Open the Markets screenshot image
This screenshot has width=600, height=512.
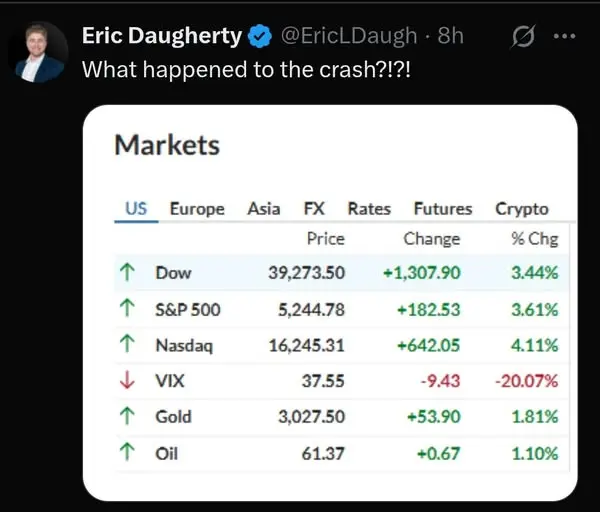point(330,300)
